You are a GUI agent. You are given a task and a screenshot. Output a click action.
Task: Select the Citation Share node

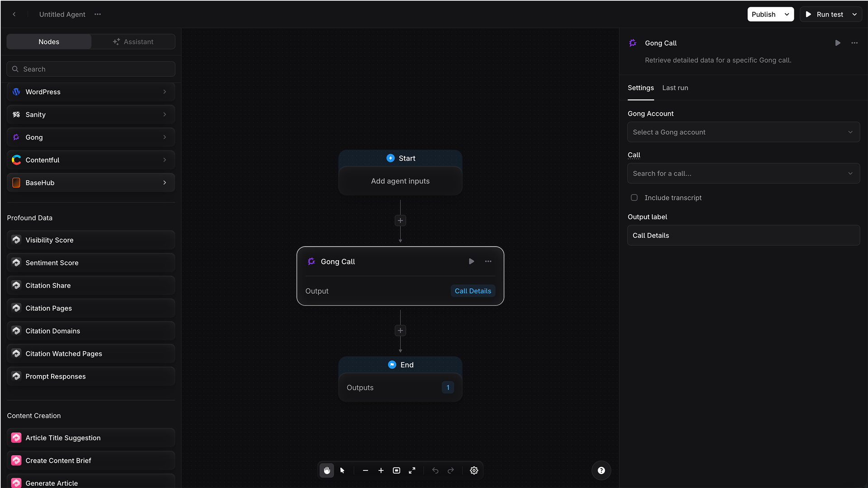pyautogui.click(x=91, y=286)
